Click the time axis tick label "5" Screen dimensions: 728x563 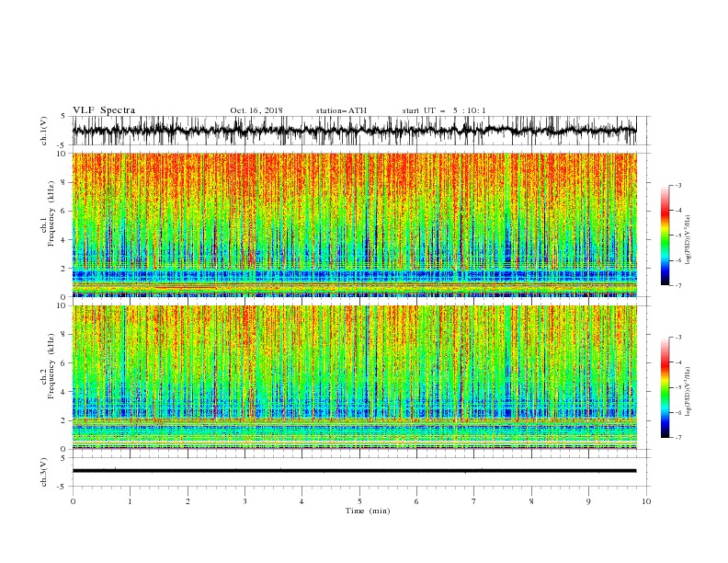coord(359,501)
